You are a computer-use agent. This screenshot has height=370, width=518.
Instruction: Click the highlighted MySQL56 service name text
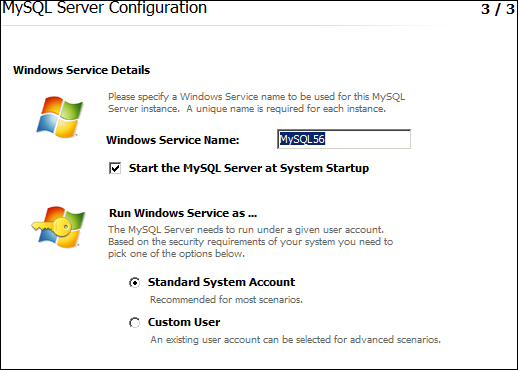click(x=302, y=139)
